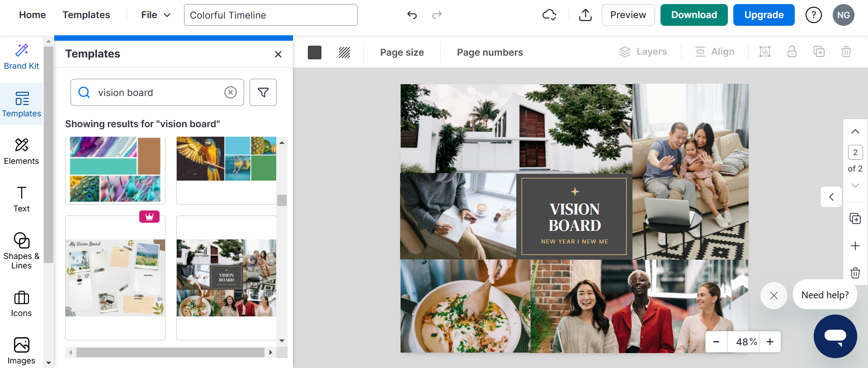Click the share upload icon

click(x=585, y=15)
